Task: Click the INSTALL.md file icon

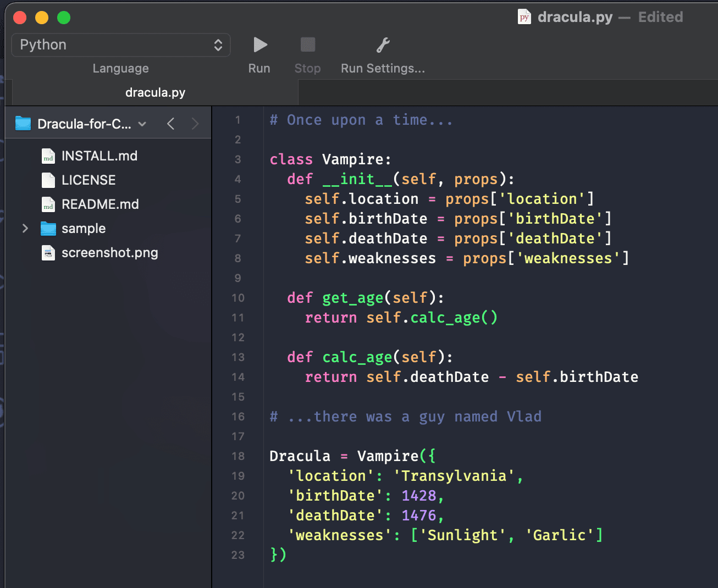Action: click(48, 156)
